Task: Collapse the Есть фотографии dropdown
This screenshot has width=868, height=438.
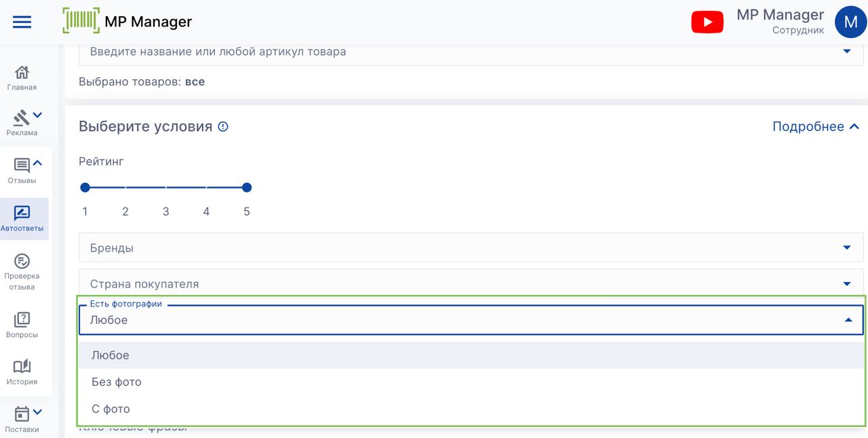Action: click(x=848, y=320)
